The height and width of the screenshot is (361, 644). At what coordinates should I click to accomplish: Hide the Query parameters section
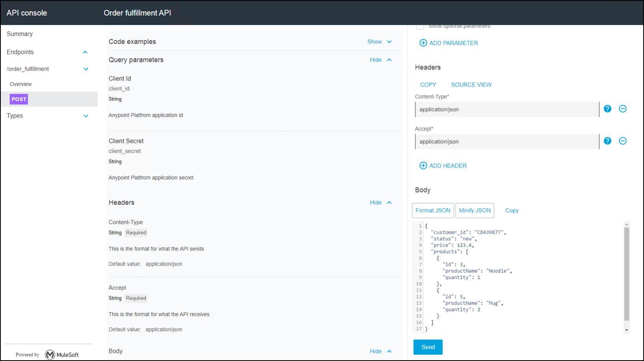point(380,60)
